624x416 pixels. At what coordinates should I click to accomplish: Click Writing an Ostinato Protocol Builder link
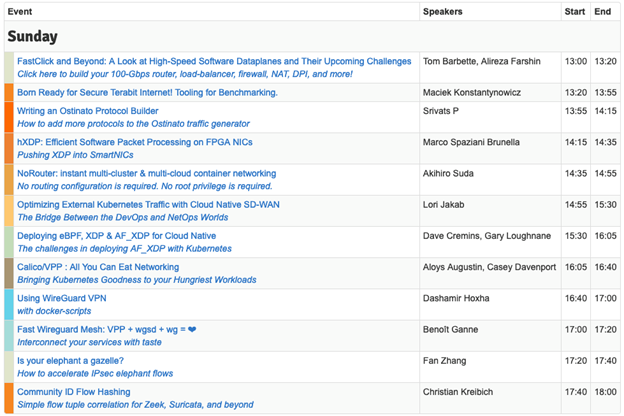pos(87,111)
